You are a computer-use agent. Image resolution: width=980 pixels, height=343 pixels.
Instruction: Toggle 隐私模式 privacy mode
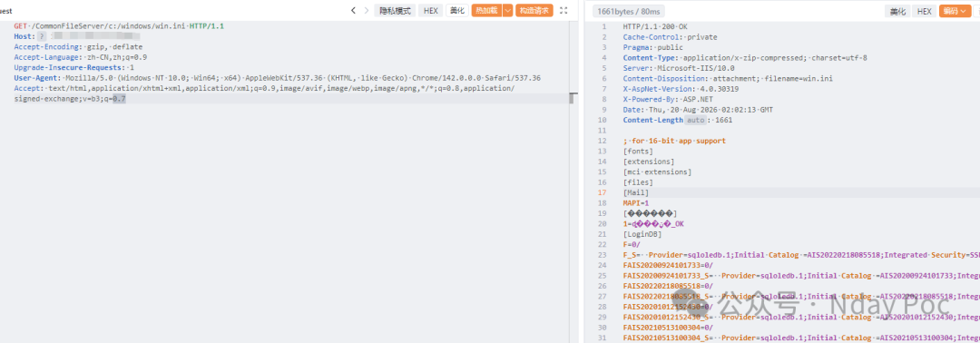coord(395,11)
